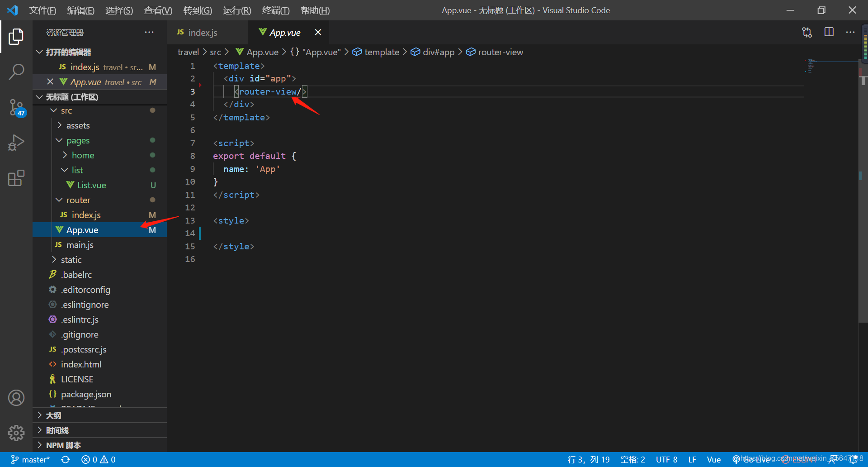Open editor More Actions ellipsis
The width and height of the screenshot is (868, 467).
[850, 32]
